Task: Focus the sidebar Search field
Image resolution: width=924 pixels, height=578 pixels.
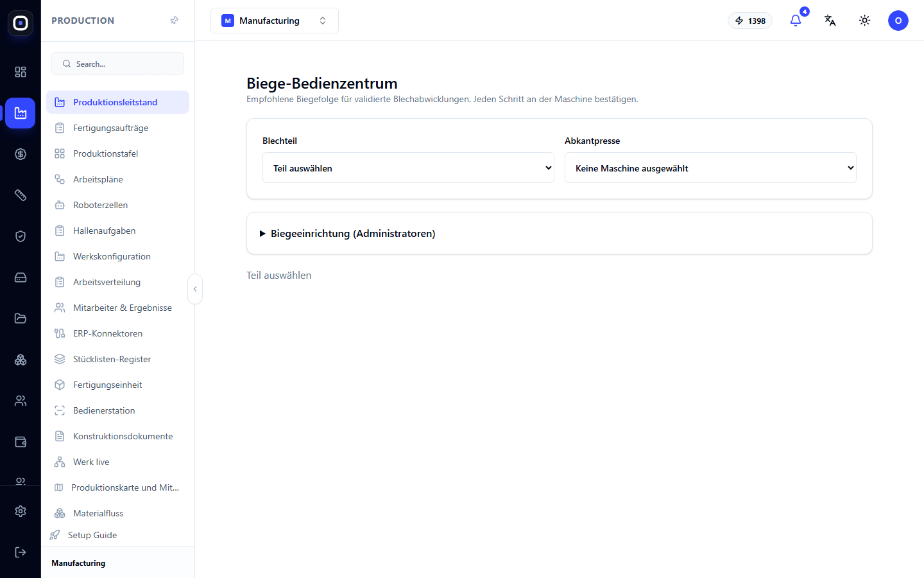Action: click(x=117, y=64)
